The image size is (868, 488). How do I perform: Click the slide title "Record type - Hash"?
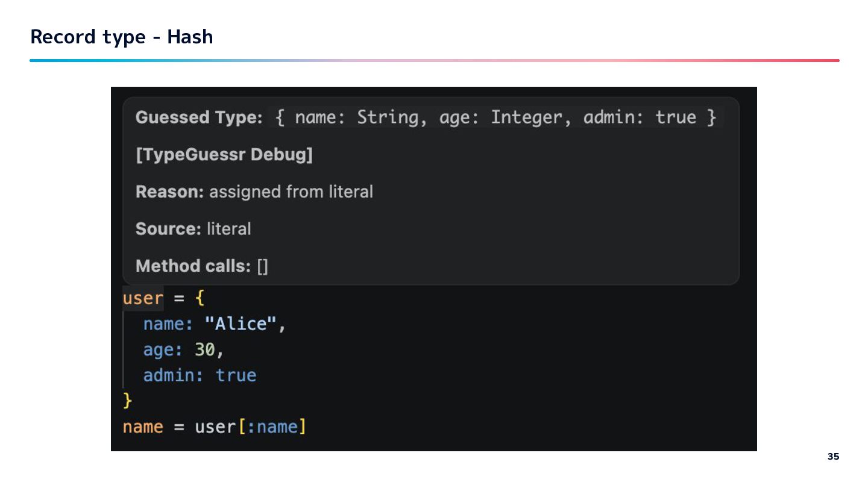point(122,37)
